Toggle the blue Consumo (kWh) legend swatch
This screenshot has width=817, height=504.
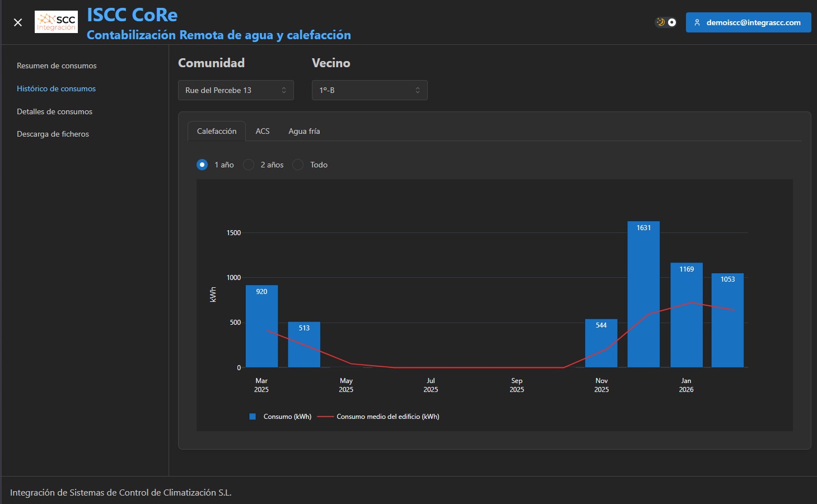[253, 417]
